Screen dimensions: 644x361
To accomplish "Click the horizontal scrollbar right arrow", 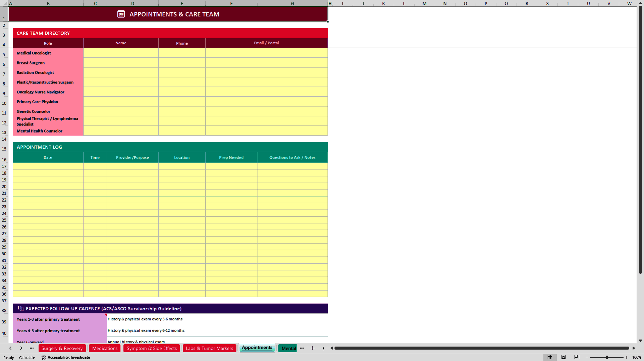I will point(634,348).
